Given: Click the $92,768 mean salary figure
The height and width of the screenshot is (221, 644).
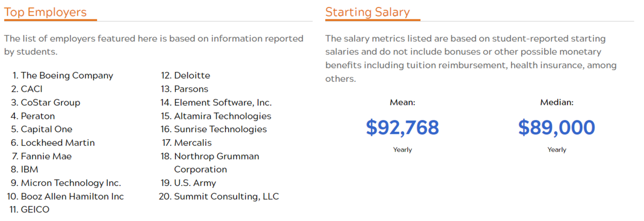Looking at the screenshot, I should pos(402,127).
